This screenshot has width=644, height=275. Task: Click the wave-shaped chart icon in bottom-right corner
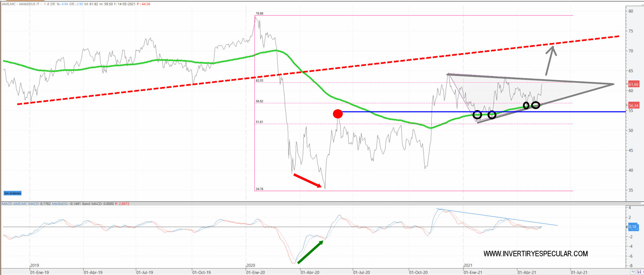coord(633,272)
